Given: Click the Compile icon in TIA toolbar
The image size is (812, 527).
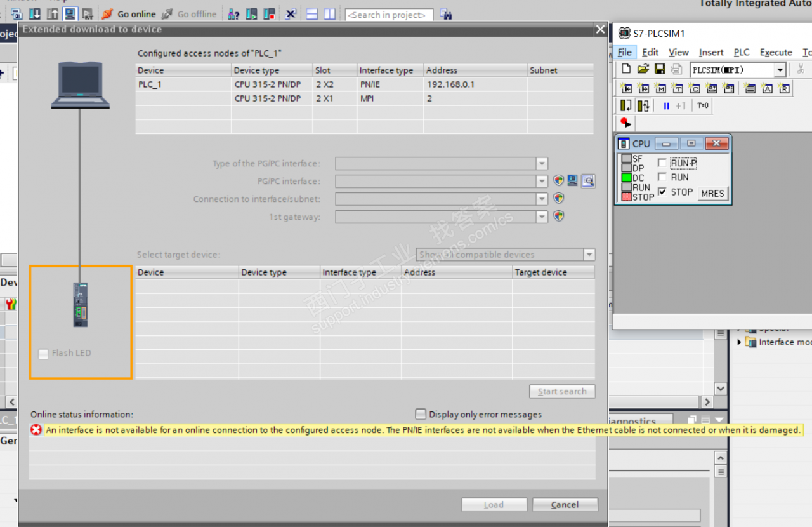Looking at the screenshot, I should click(x=17, y=14).
